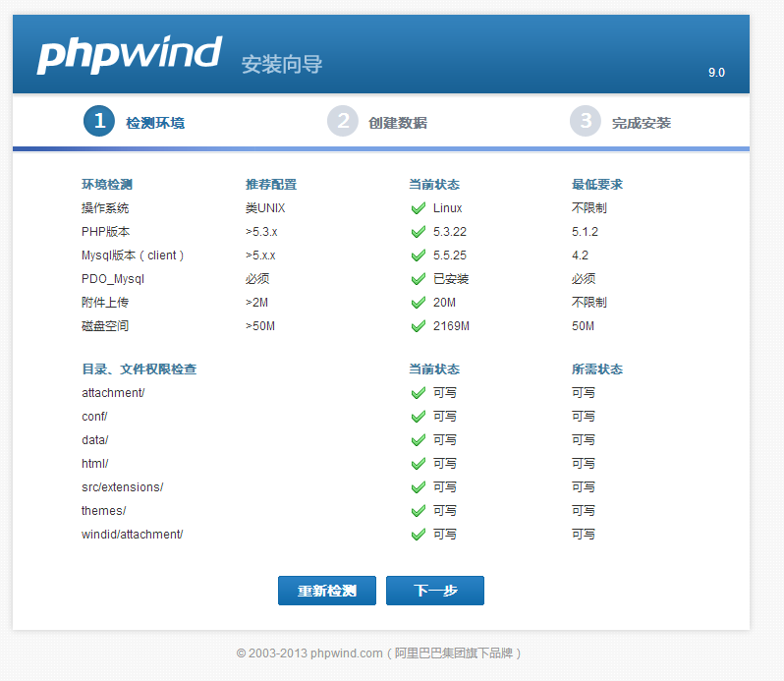Click green checkmark beside 2169M disk space

coord(419,326)
